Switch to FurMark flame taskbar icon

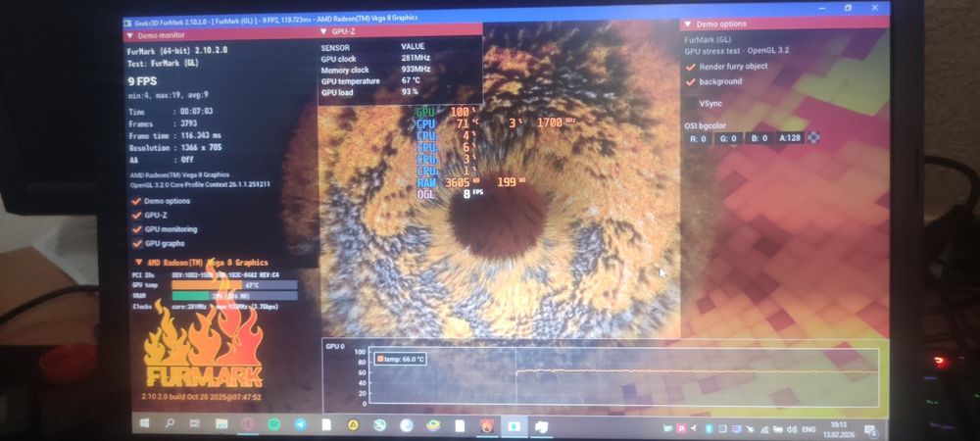(487, 426)
